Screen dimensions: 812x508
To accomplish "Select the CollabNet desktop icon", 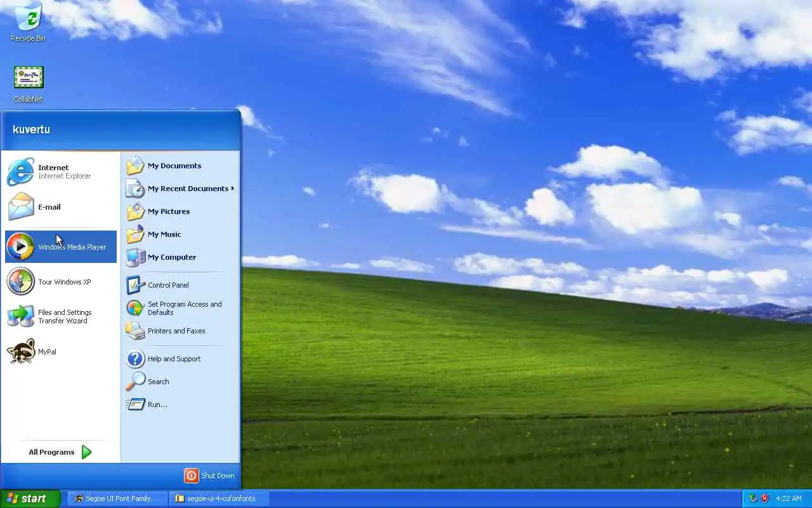I will click(28, 84).
